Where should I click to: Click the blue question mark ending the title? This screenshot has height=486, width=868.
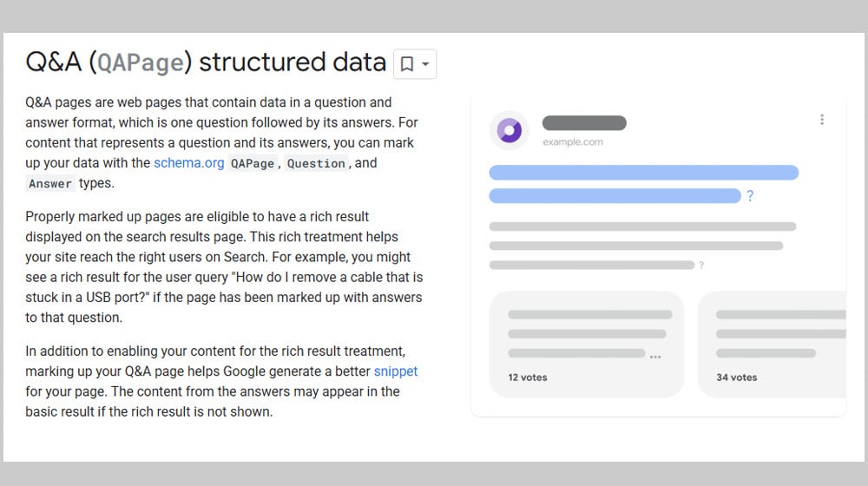tap(750, 196)
